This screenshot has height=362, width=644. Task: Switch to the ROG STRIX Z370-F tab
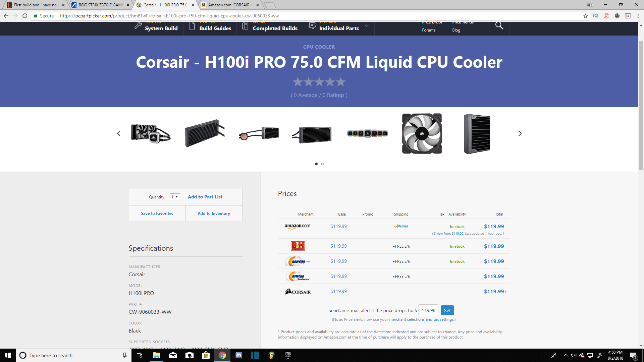point(101,5)
